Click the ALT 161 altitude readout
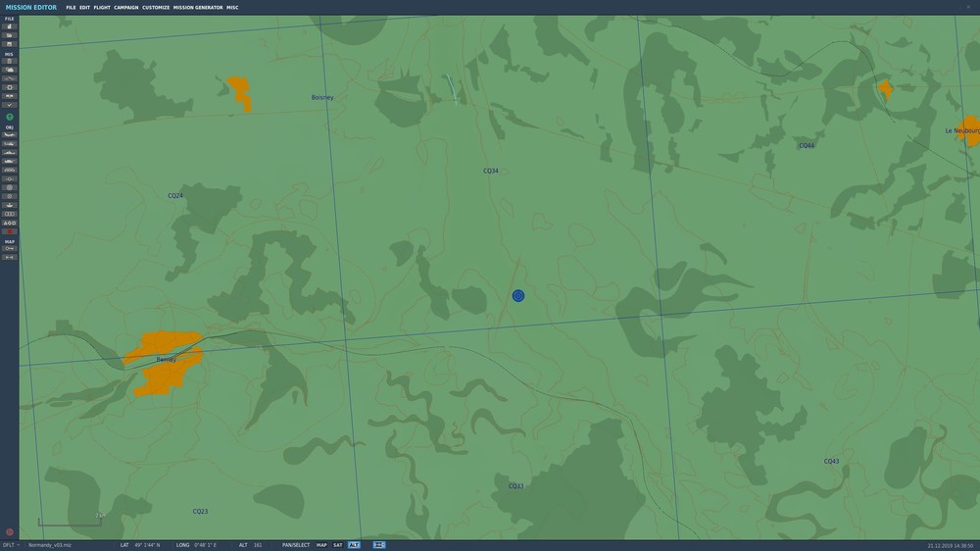 click(x=251, y=545)
